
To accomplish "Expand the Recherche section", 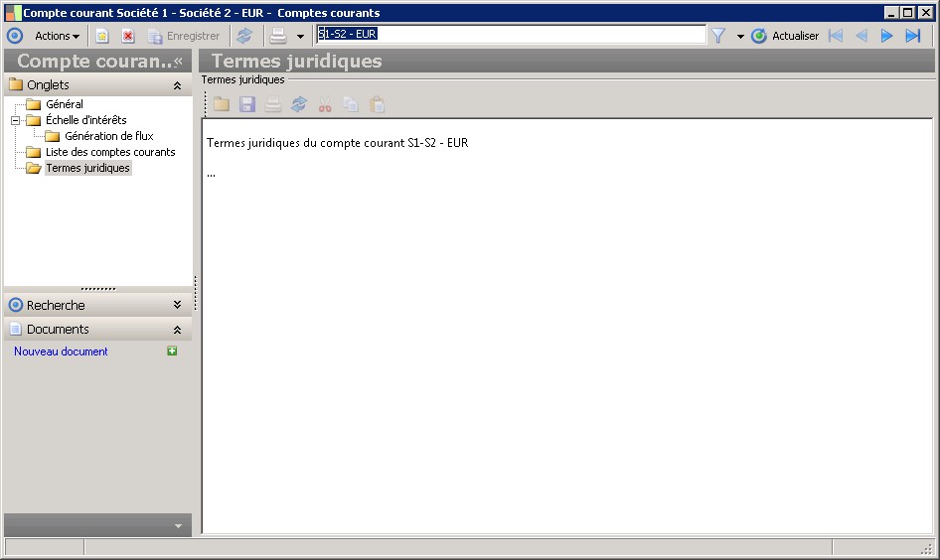I will point(178,305).
